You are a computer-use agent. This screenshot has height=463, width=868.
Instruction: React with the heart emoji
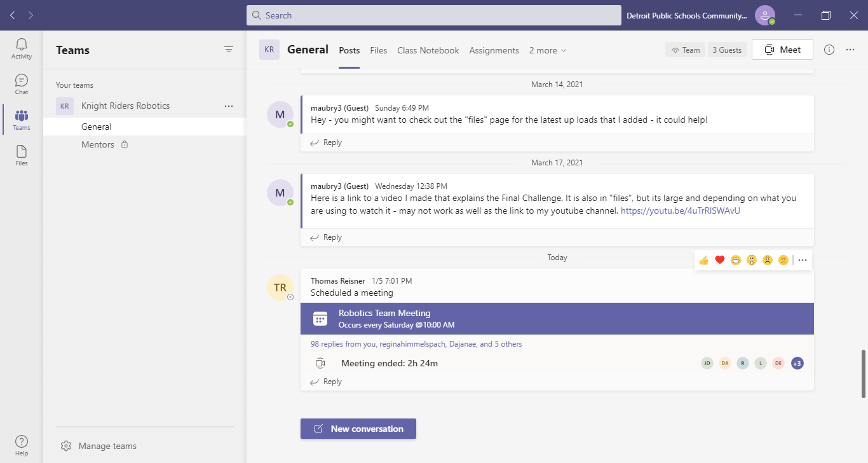(x=720, y=260)
